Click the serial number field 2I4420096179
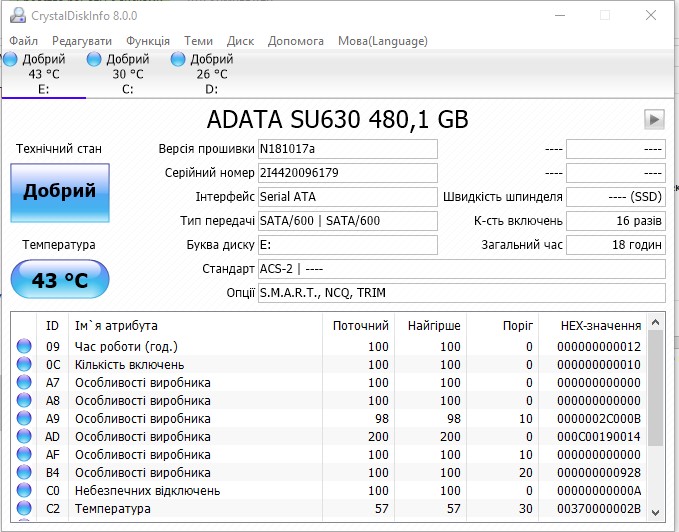 click(348, 173)
